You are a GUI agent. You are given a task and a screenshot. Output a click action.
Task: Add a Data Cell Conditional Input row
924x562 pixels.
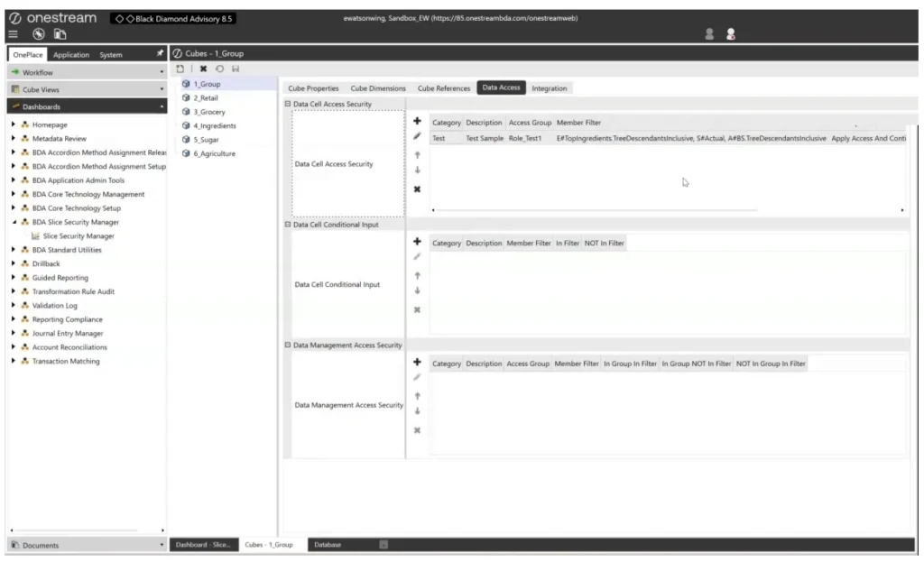(417, 242)
